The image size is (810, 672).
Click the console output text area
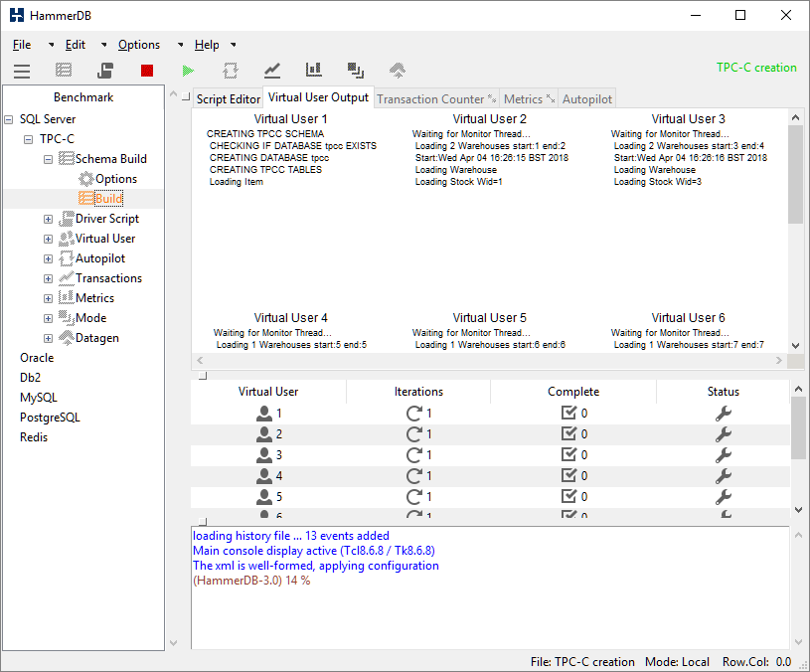coord(490,588)
